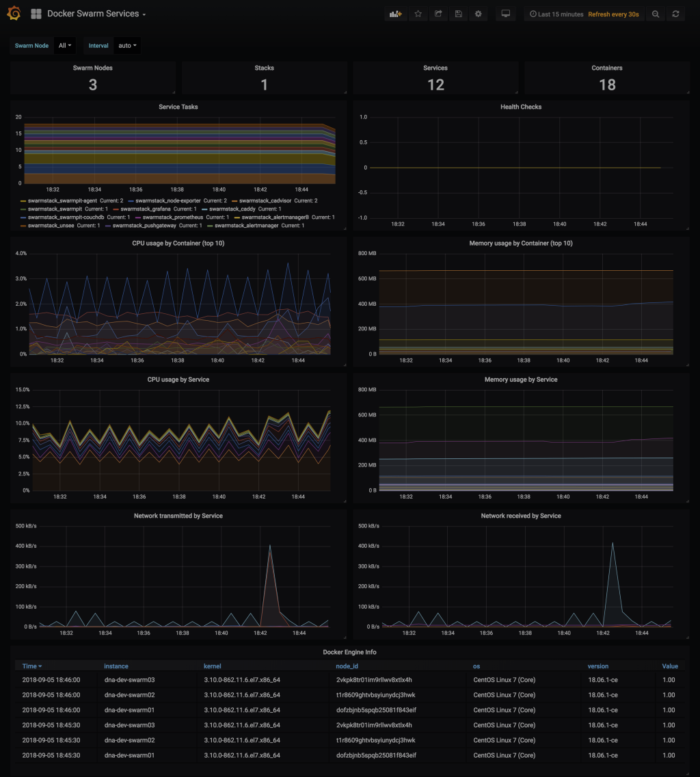
Task: Open Docker Engine Info panel menu
Action: pos(350,652)
